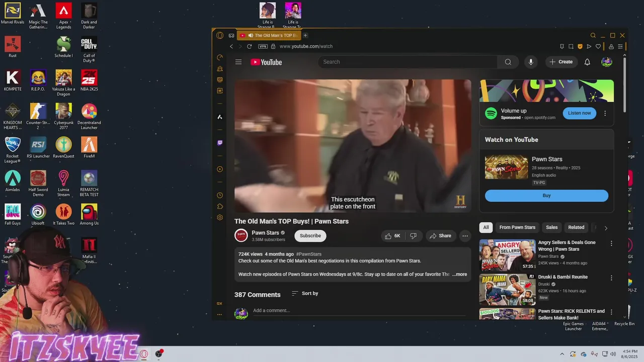644x362 pixels.
Task: Expand video description with ...more
Action: click(459, 275)
